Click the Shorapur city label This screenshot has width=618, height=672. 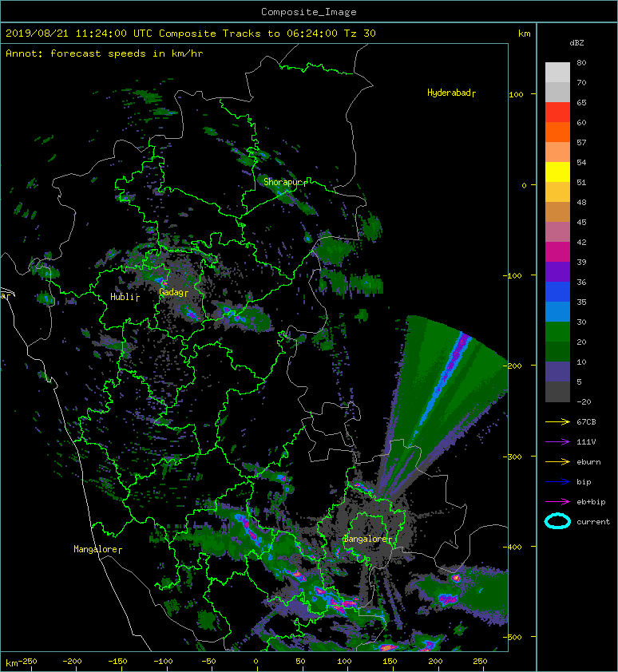pos(282,182)
